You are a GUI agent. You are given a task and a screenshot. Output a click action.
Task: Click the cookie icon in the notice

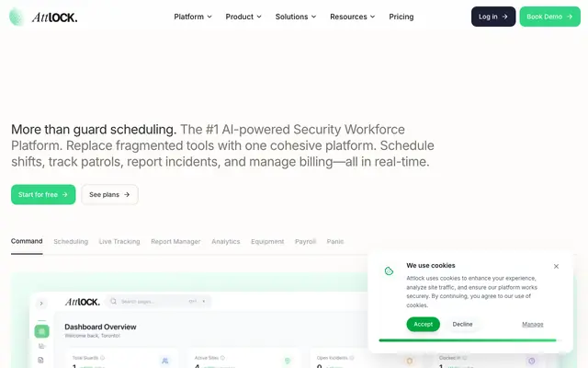point(389,270)
